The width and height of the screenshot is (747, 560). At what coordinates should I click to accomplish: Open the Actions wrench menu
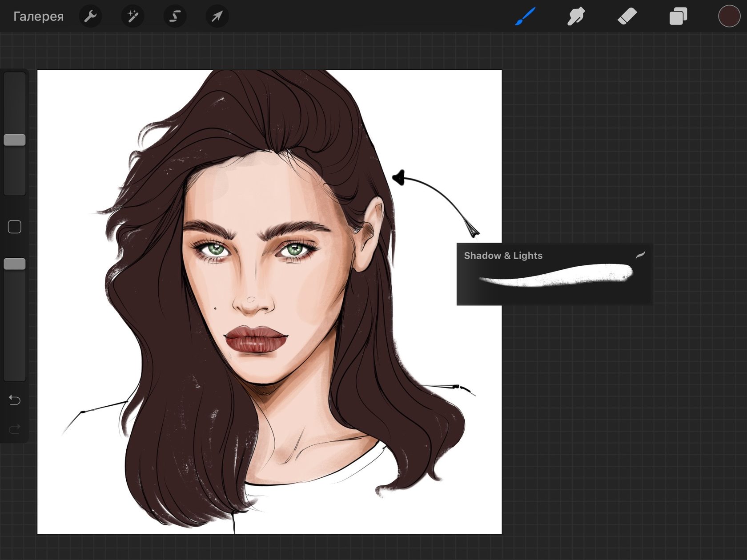(x=90, y=16)
